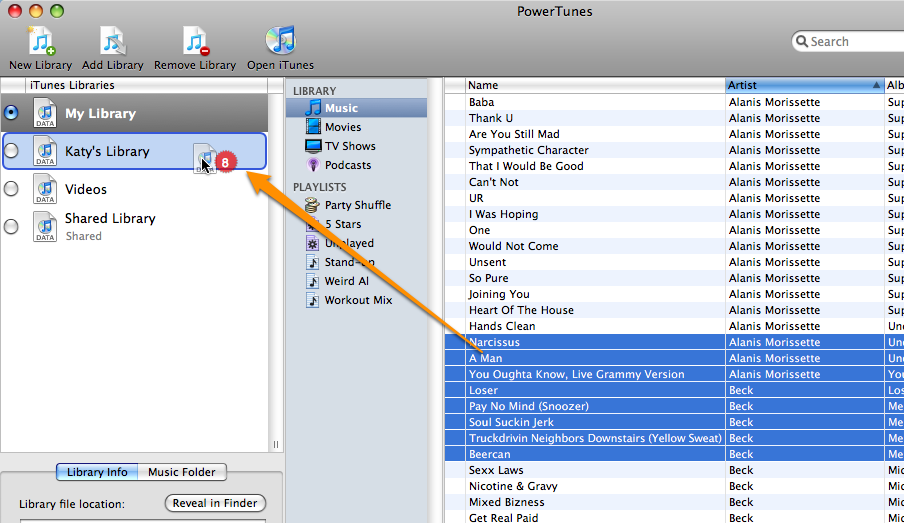
Task: Click the New Library toolbar icon
Action: [x=40, y=42]
